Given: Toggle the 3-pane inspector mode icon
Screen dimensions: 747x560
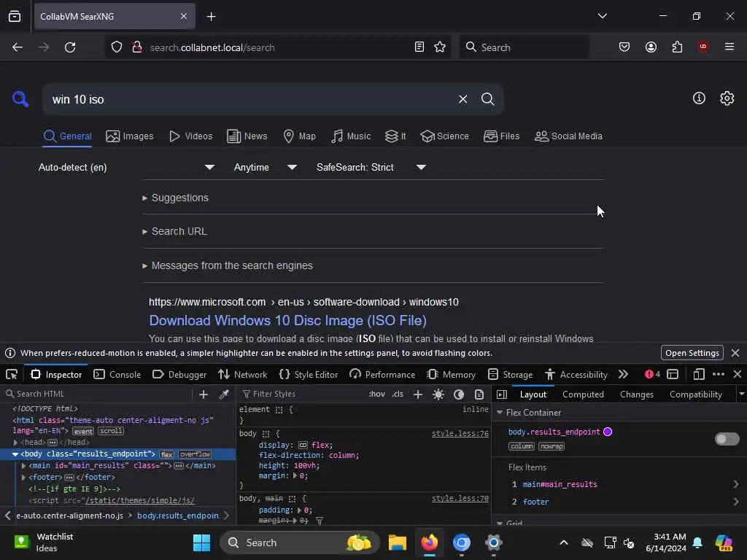Looking at the screenshot, I should (502, 394).
